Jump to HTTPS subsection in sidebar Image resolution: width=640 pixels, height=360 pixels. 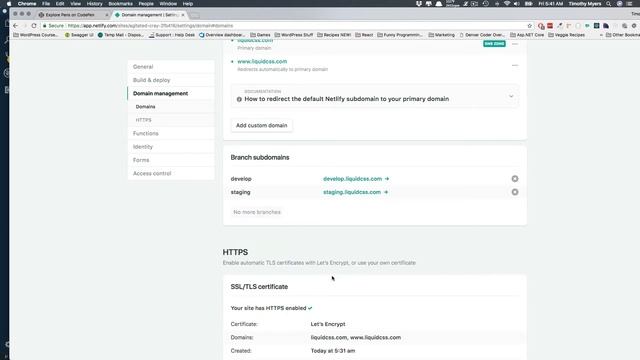pos(171,120)
